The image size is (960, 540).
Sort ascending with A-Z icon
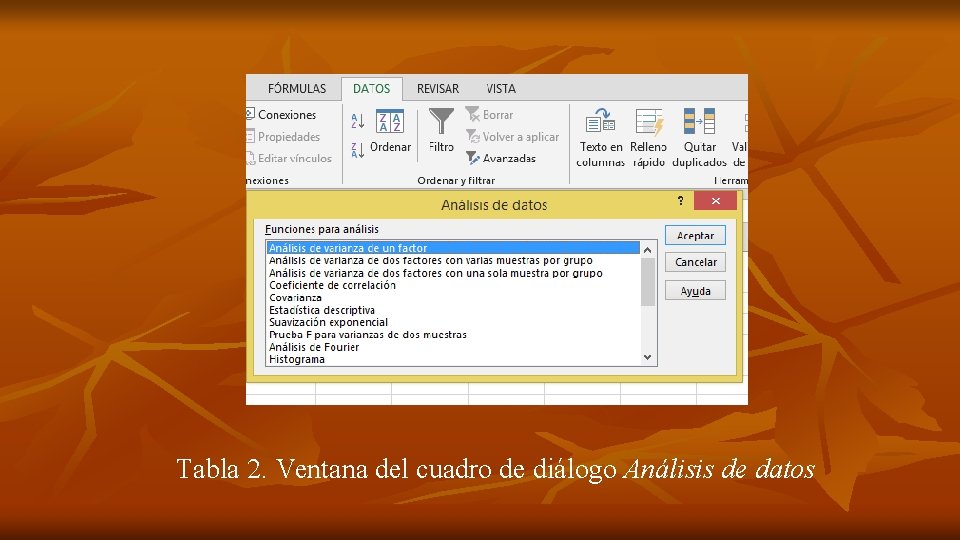358,121
